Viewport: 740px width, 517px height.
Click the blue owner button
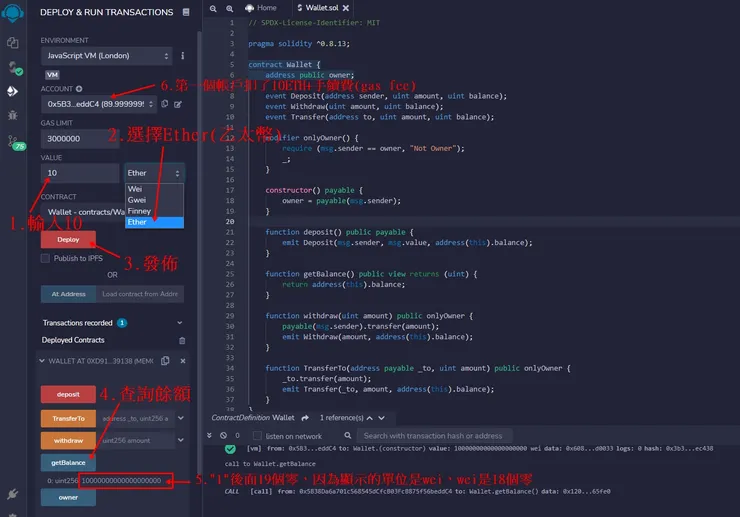click(x=68, y=498)
